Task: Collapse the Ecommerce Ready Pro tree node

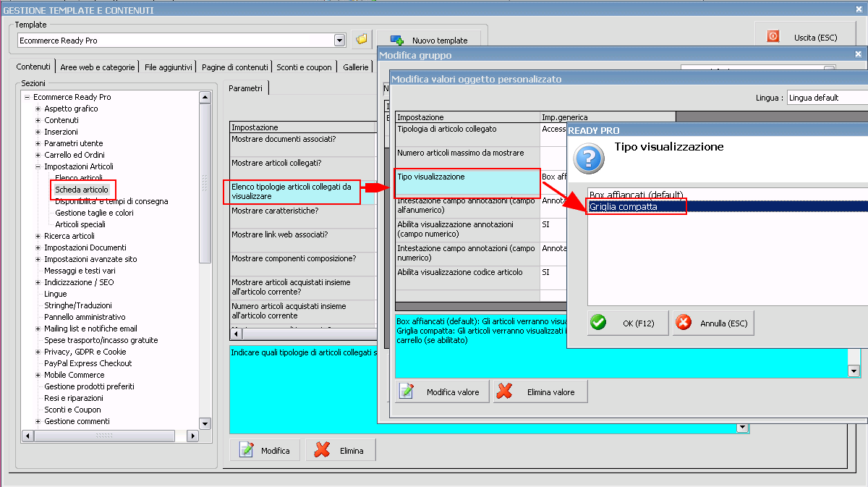Action: click(x=27, y=97)
